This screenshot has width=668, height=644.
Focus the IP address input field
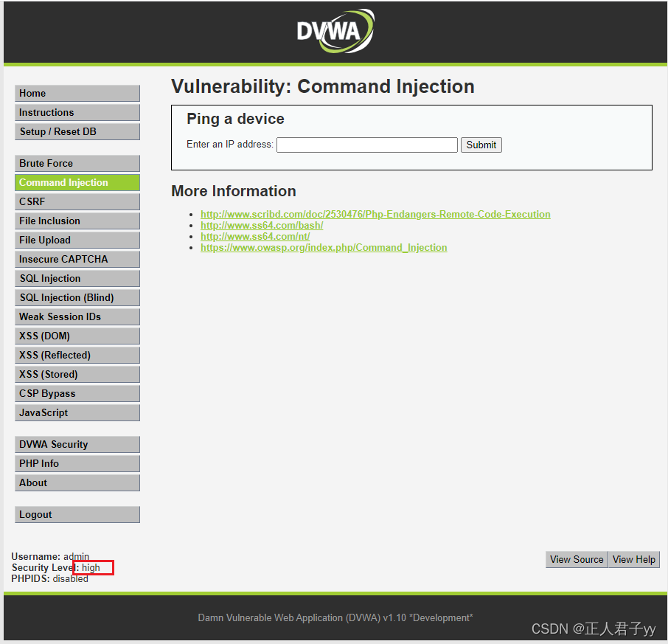coord(366,145)
